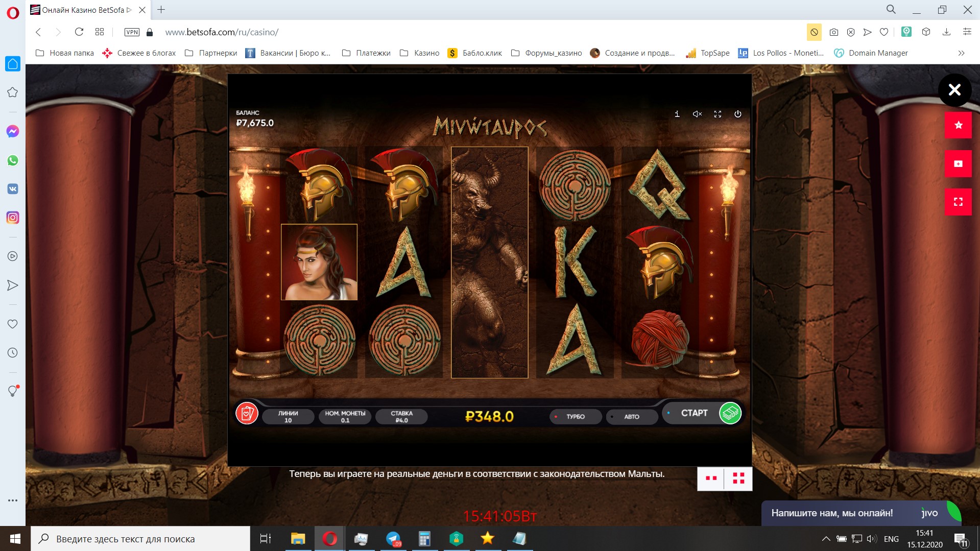Reload the BetSofa page

(79, 32)
